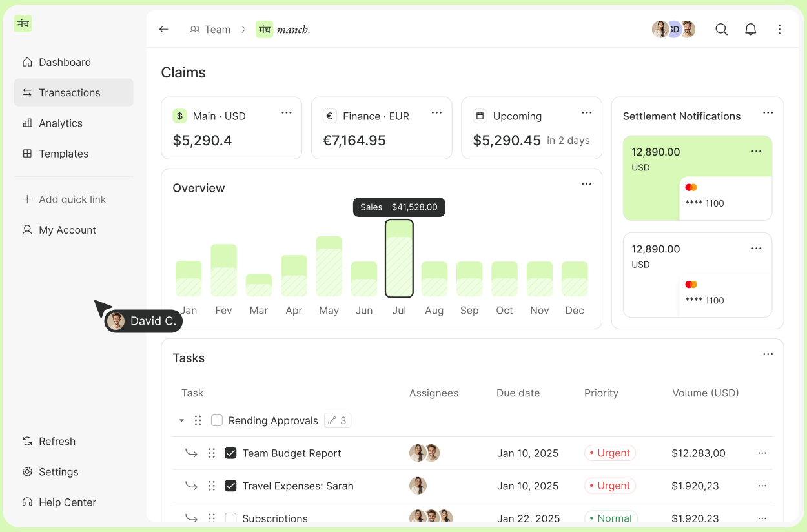Check the Subscriptions task checkbox
Viewport: 807px width, 532px height.
(230, 518)
